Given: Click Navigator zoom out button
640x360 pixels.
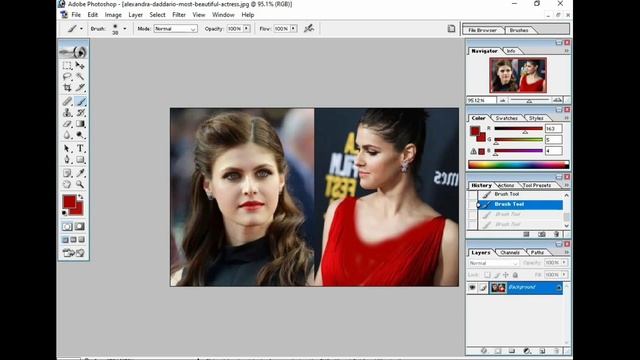Looking at the screenshot, I should (502, 100).
